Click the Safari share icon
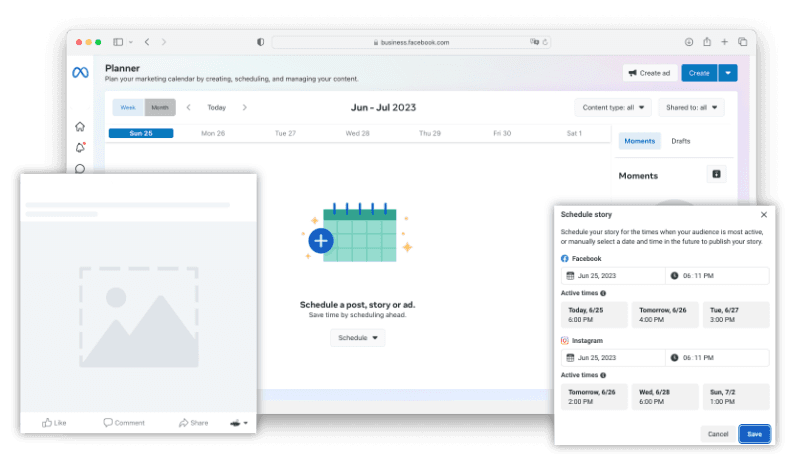800x461 pixels. (x=707, y=42)
